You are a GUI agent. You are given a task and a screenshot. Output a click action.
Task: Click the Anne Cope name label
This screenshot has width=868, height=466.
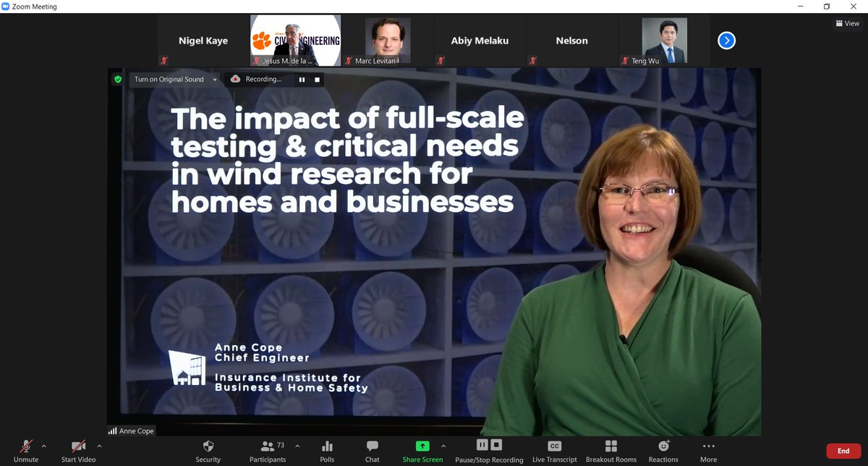pos(132,431)
